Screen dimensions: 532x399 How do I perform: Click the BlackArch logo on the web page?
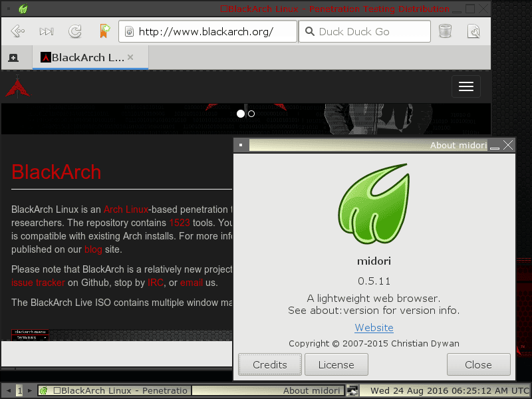(x=18, y=86)
